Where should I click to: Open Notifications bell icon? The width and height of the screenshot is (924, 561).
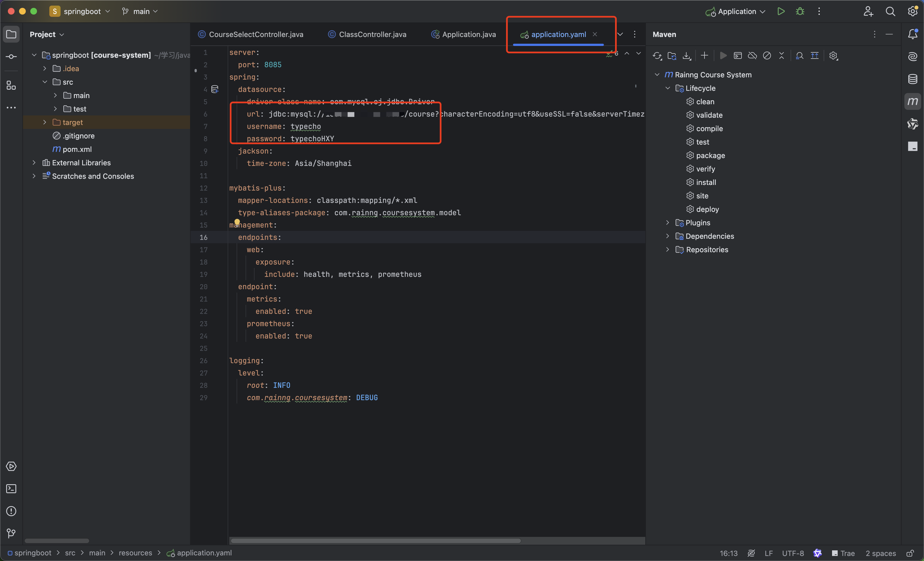click(913, 34)
